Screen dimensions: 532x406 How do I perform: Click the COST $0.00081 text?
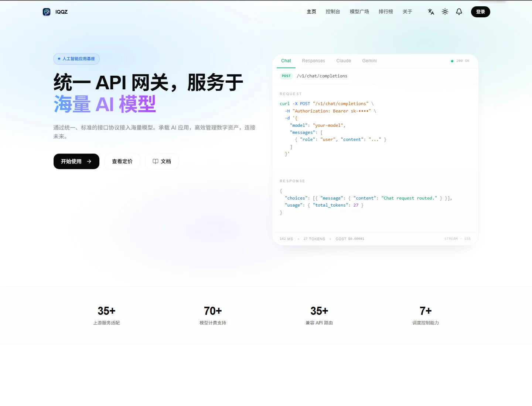tap(350, 239)
